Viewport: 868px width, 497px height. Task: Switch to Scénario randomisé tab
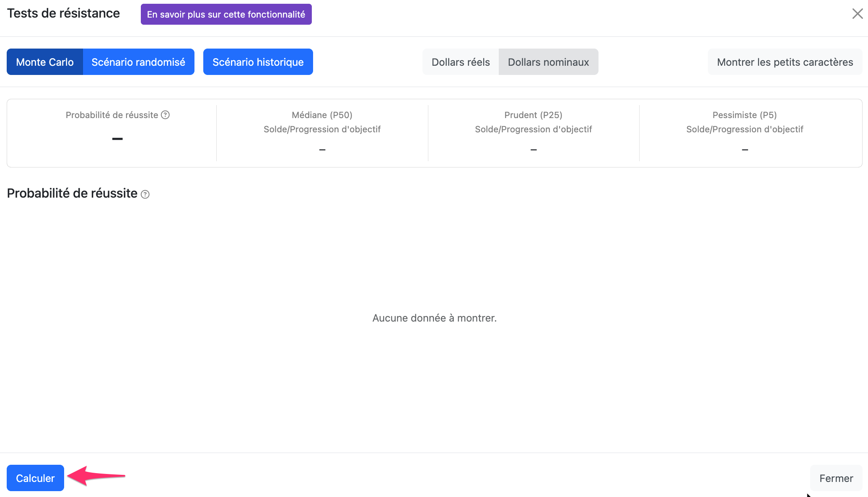click(138, 62)
